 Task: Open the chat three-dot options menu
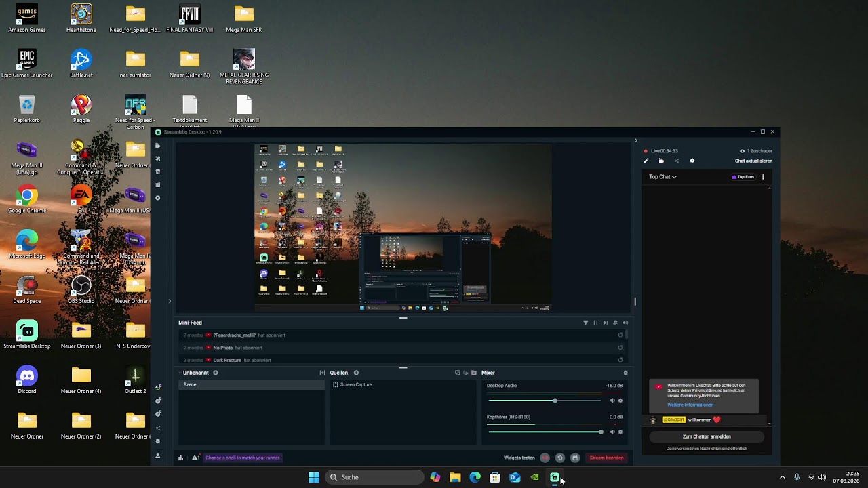[763, 177]
